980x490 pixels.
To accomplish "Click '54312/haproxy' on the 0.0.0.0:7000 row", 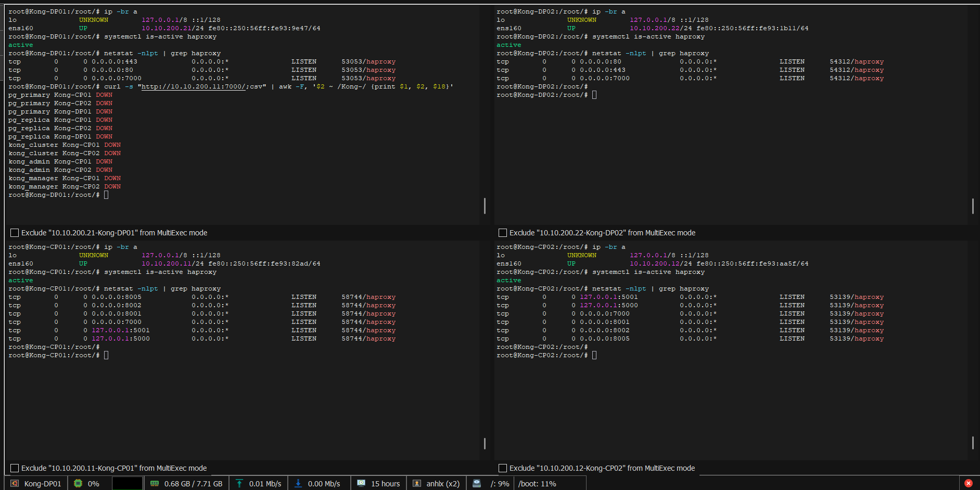I will [857, 78].
